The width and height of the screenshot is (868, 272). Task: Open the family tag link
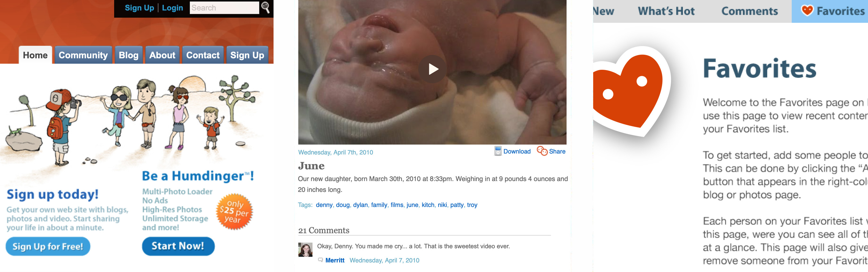pyautogui.click(x=379, y=205)
